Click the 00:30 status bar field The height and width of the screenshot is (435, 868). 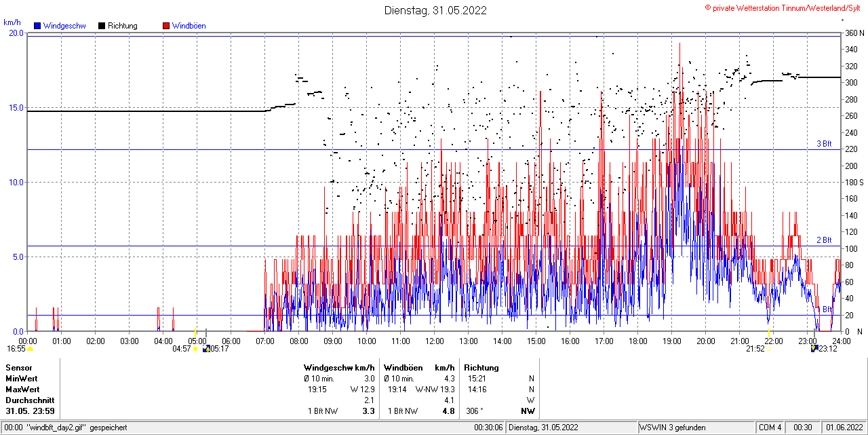(x=803, y=428)
